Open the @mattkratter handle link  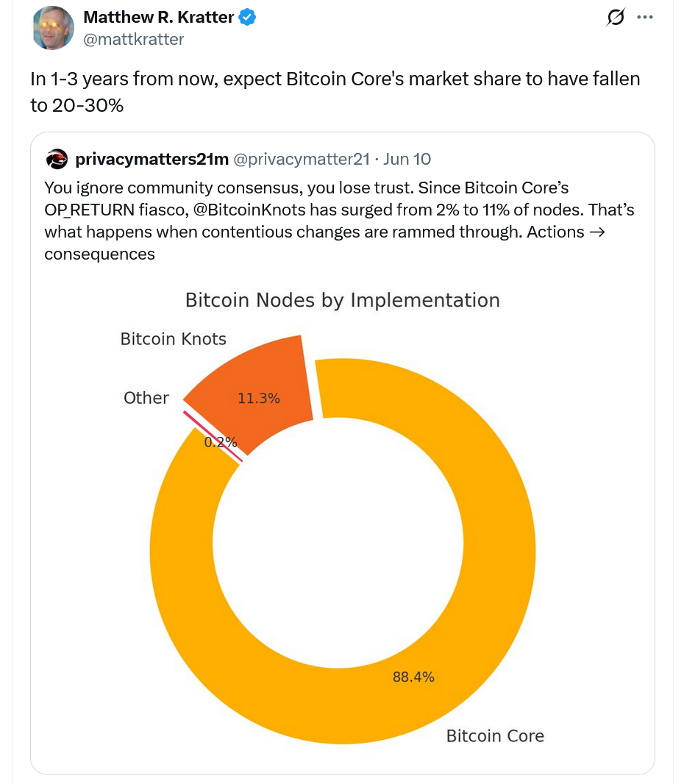[134, 39]
